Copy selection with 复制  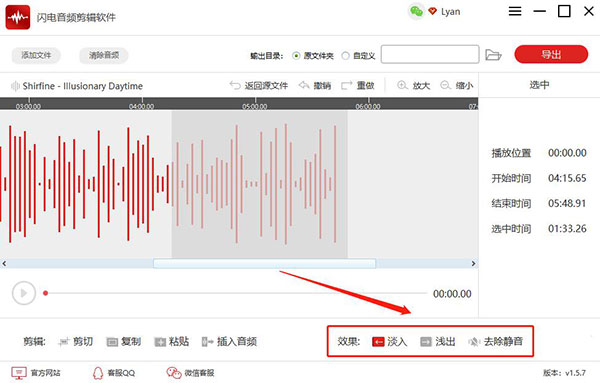[x=124, y=341]
